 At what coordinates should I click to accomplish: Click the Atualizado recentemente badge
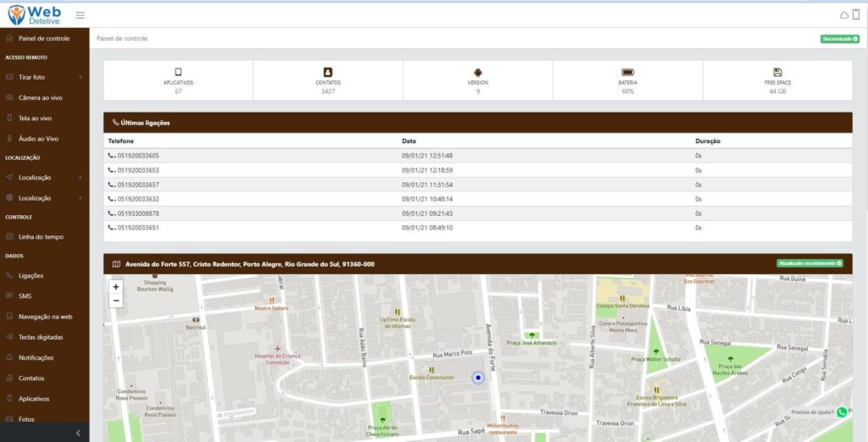810,263
